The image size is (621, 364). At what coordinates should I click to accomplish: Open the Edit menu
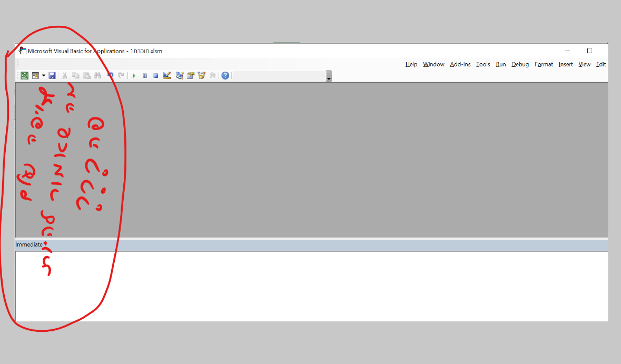pyautogui.click(x=601, y=64)
